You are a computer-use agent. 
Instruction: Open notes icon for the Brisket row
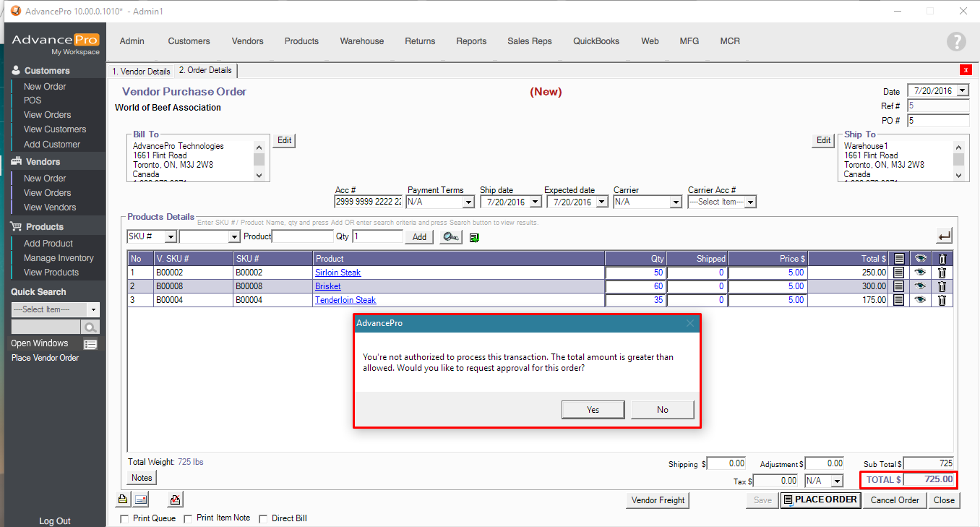pos(899,286)
